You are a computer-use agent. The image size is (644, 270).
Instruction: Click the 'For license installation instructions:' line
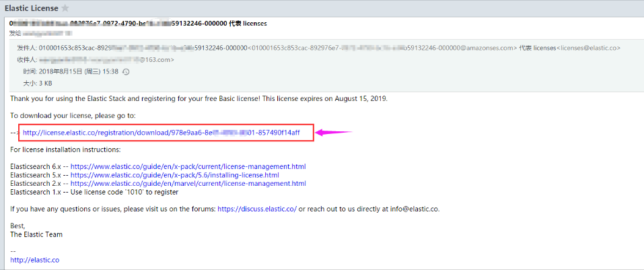click(x=66, y=150)
